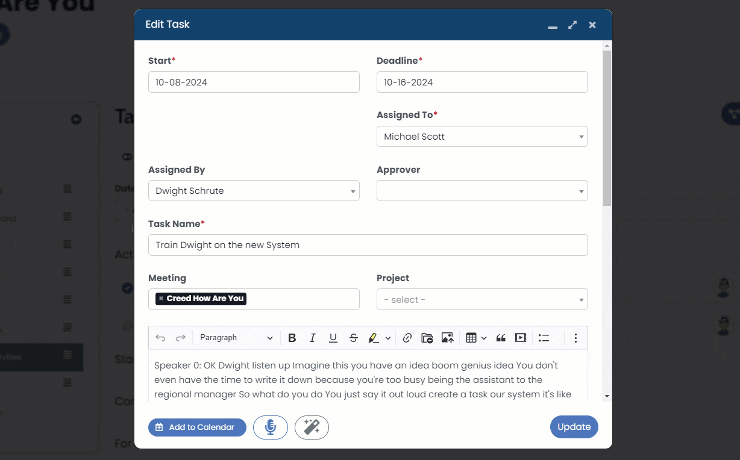Open Assigned To dropdown showing Michael Scott
740x460 pixels.
482,136
